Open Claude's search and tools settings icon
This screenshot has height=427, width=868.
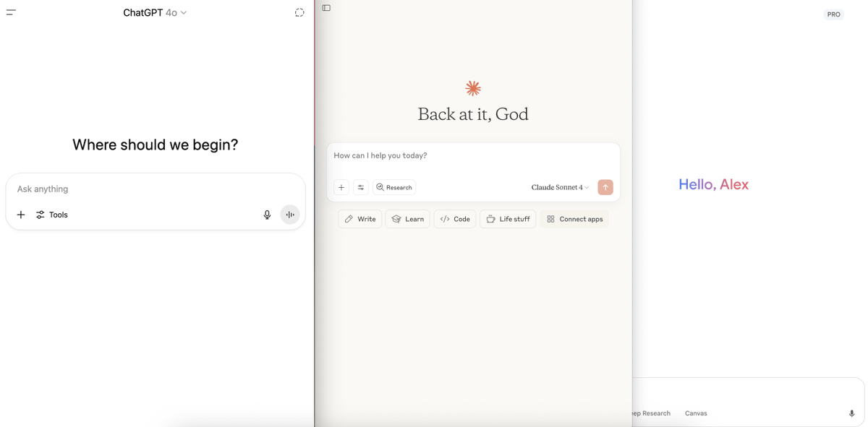pyautogui.click(x=361, y=187)
